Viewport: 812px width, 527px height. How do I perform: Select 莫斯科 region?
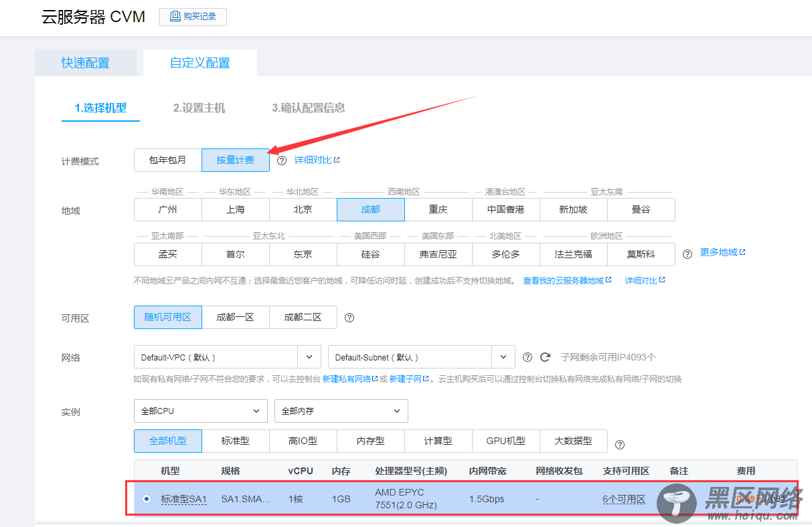click(641, 254)
